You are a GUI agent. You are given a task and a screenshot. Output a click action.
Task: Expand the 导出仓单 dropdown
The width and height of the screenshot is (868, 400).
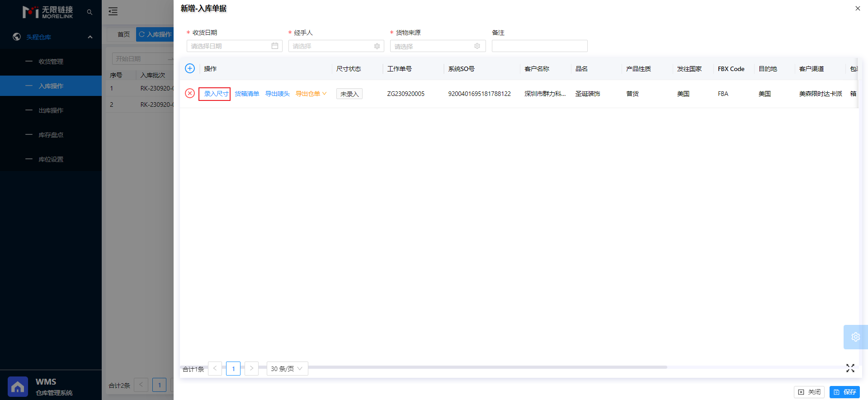tap(311, 94)
